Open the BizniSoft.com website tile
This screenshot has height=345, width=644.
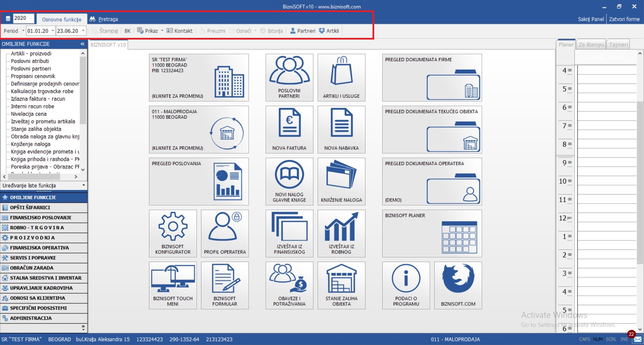(458, 285)
